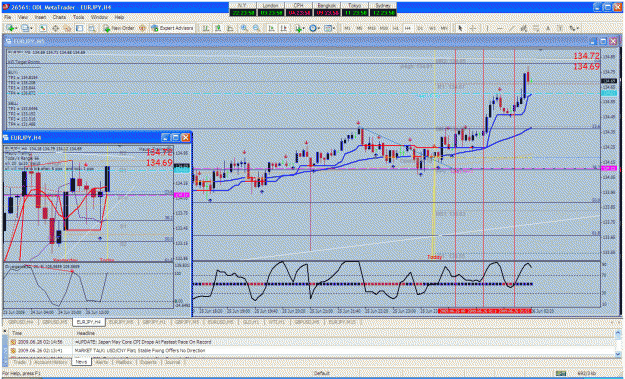Select the crosshair mode
The width and height of the screenshot is (625, 379).
point(473,28)
